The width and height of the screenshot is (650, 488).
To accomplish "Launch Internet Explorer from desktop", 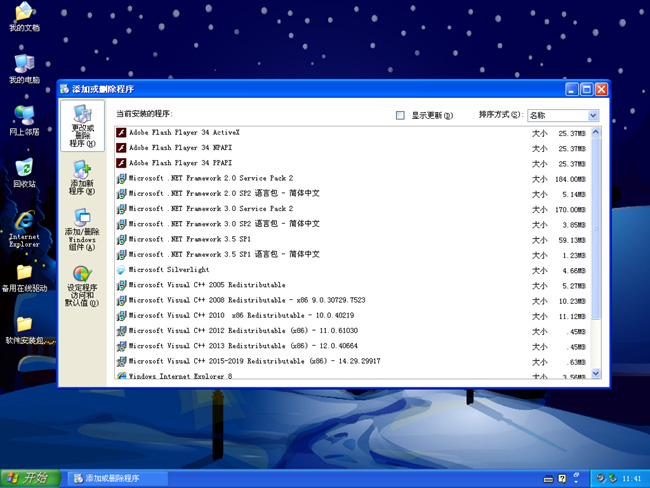I will click(24, 229).
